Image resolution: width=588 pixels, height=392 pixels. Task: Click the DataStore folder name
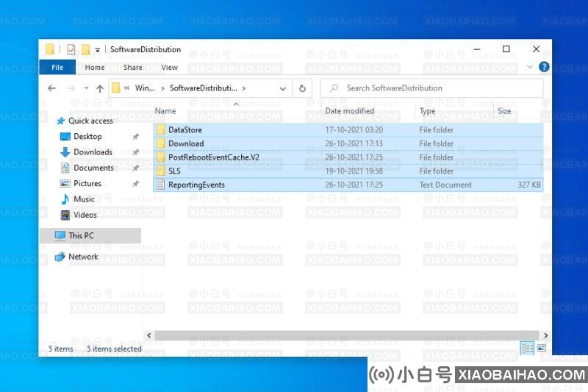click(185, 129)
